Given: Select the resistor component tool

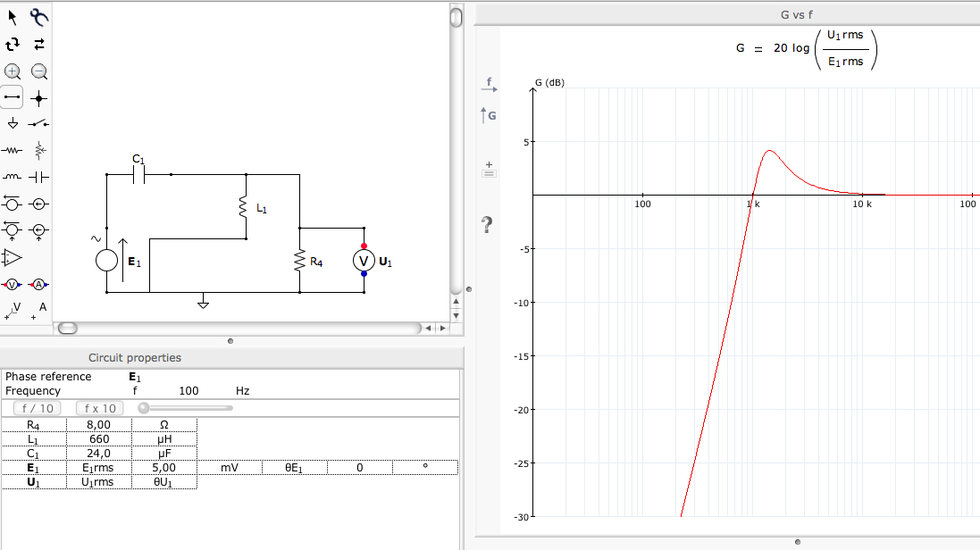Looking at the screenshot, I should (x=12, y=151).
